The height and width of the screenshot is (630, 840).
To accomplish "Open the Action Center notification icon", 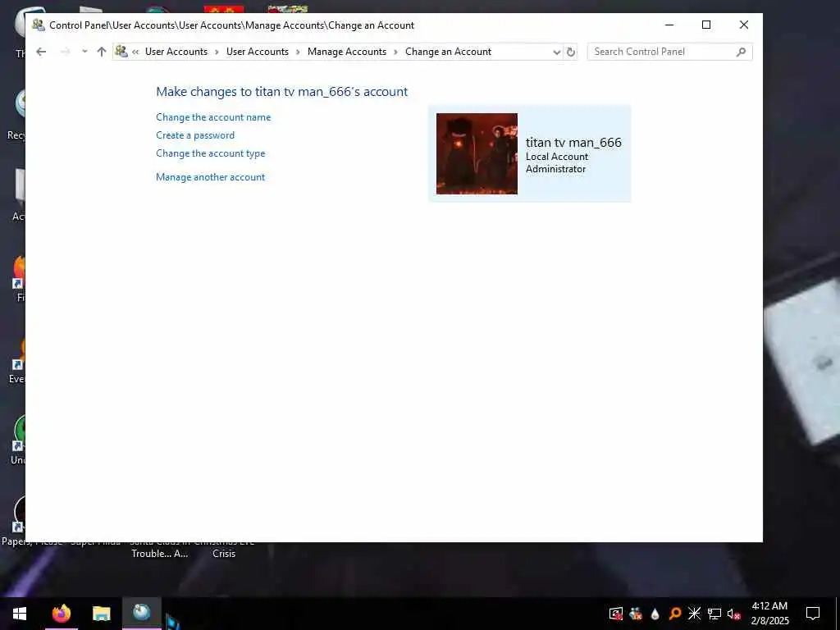I will coord(813,614).
